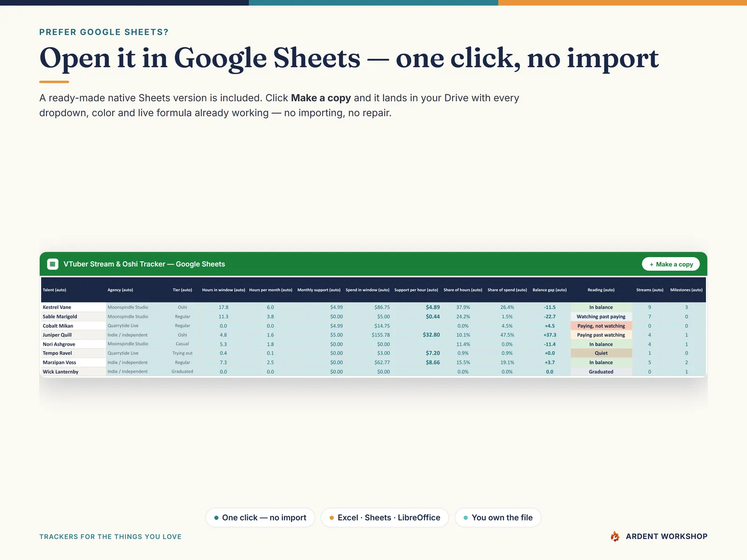Click the 'Paying, not watching' reading cell
The image size is (747, 560).
pyautogui.click(x=601, y=326)
